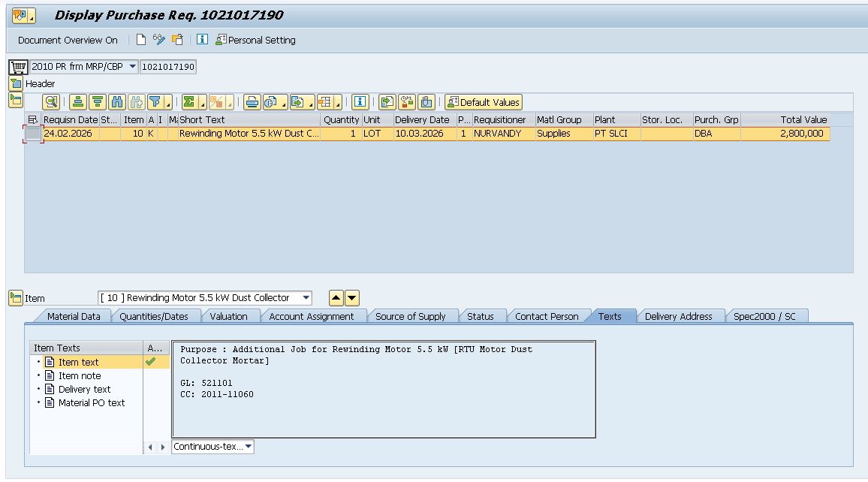Viewport: 868px width, 482px height.
Task: Open the document type dropdown 2010 PR
Action: (133, 67)
